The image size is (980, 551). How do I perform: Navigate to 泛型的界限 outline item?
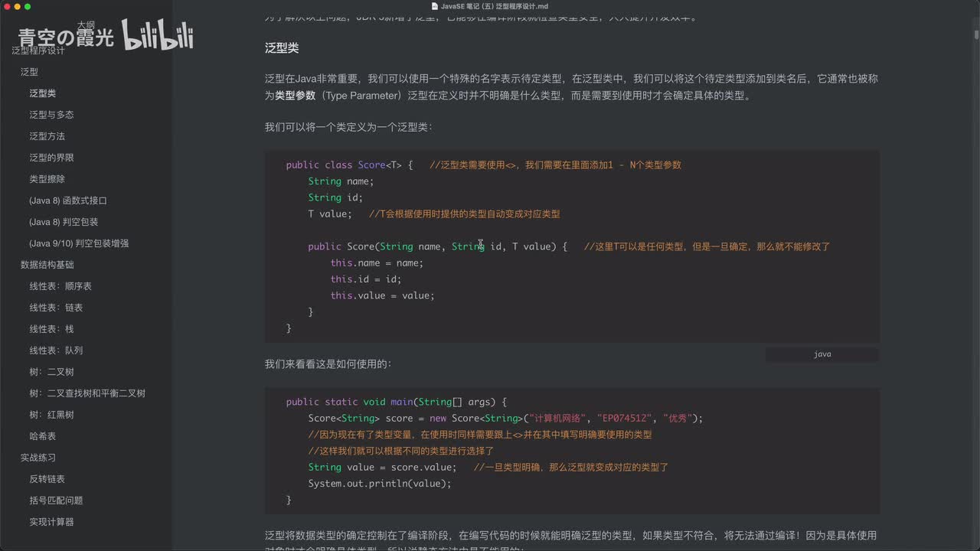[x=51, y=158]
